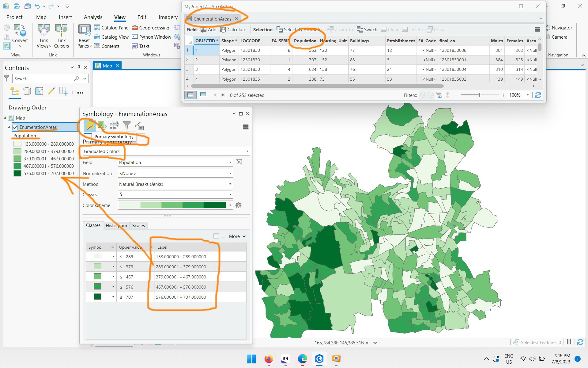This screenshot has height=368, width=588.
Task: Click the Calculate button in attribute table
Action: (x=233, y=29)
